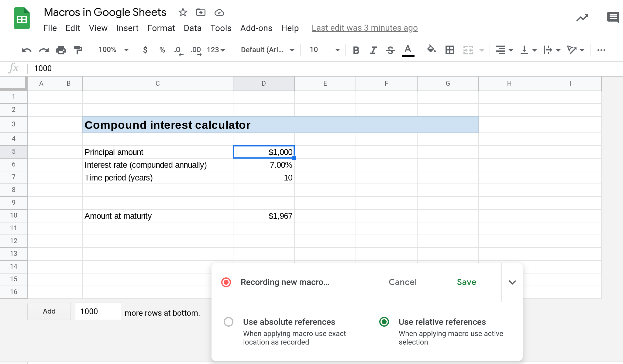
Task: Select the Principal amount cell
Action: tap(157, 152)
